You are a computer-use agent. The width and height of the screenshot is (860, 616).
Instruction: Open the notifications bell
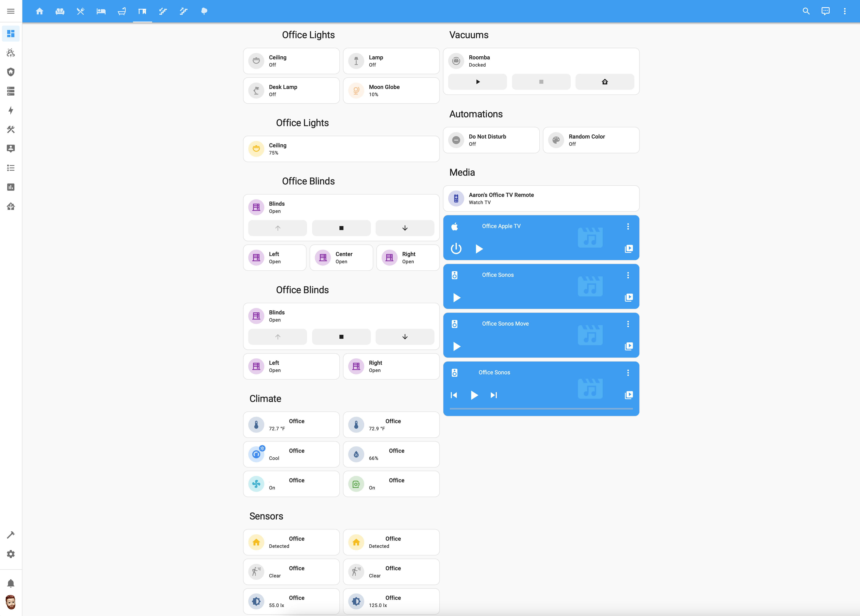11,583
